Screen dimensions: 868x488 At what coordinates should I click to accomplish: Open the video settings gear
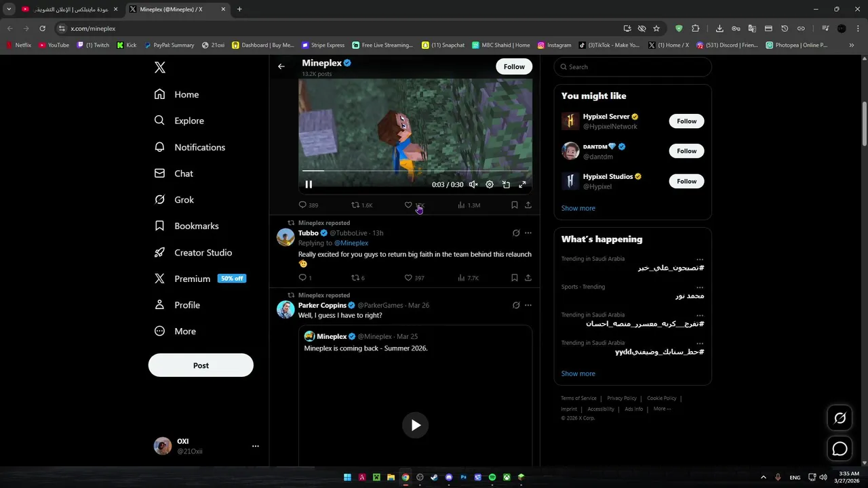pyautogui.click(x=490, y=184)
